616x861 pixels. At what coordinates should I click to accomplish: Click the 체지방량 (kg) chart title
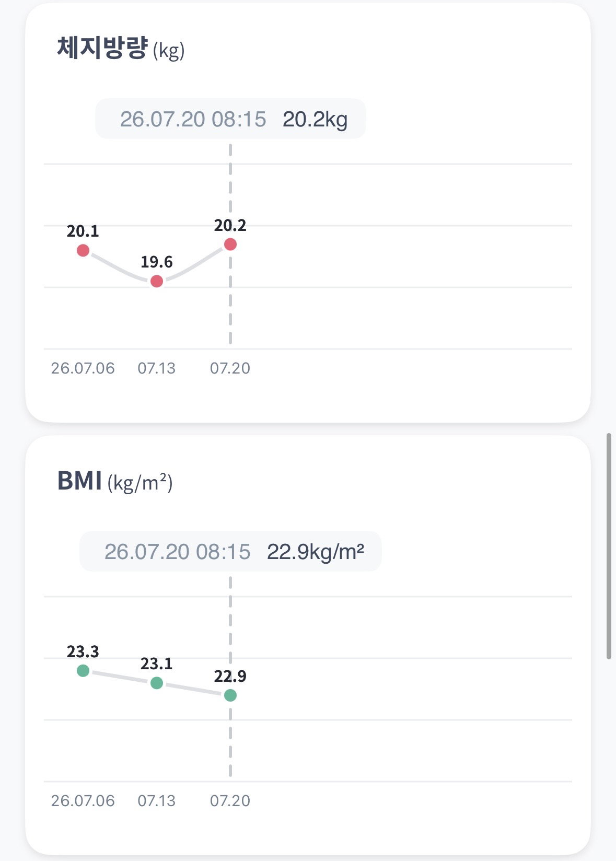click(121, 49)
